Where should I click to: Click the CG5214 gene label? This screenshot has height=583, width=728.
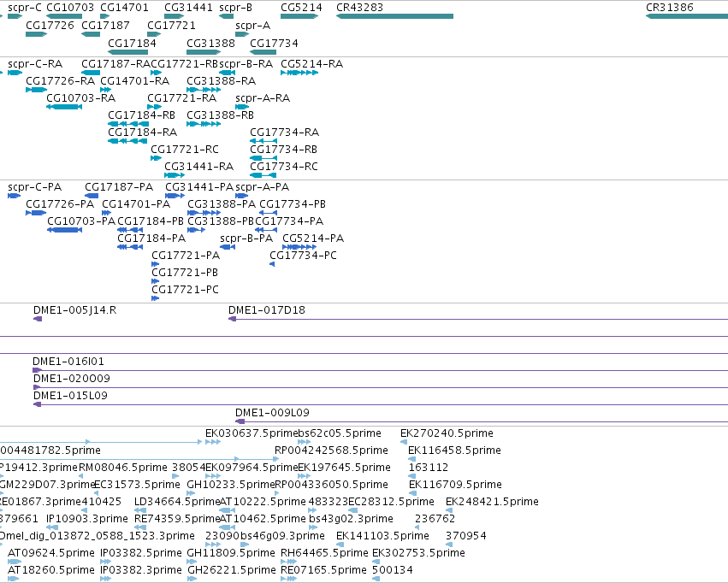tap(301, 8)
